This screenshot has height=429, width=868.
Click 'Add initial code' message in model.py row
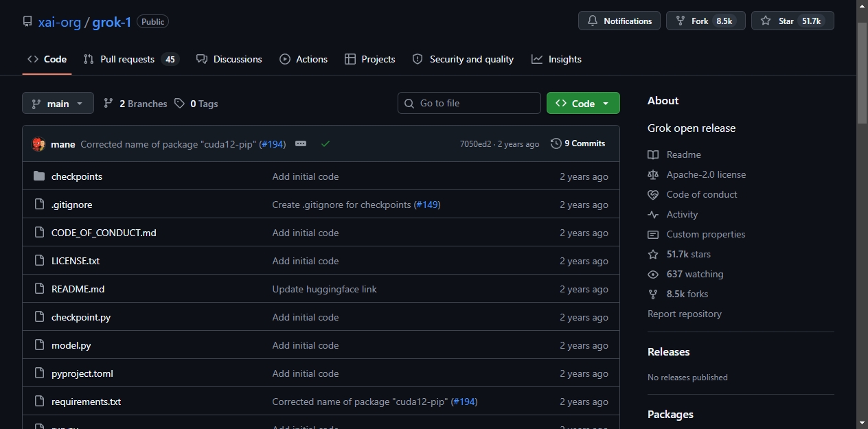(306, 345)
